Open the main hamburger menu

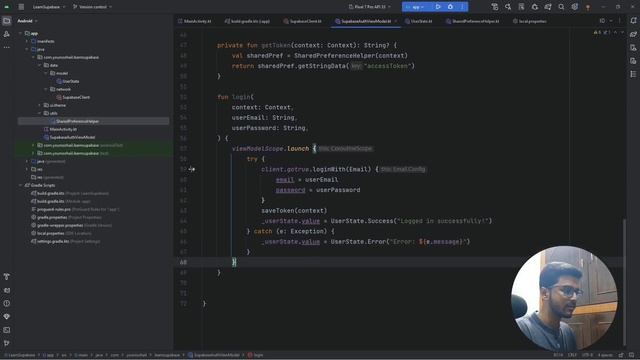(x=21, y=7)
